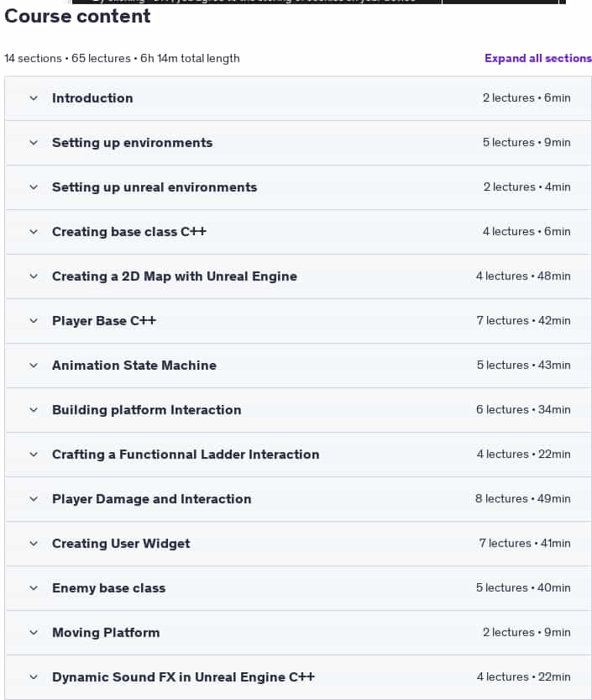
Task: Click '8 lectures • 49min' text
Action: pos(523,498)
